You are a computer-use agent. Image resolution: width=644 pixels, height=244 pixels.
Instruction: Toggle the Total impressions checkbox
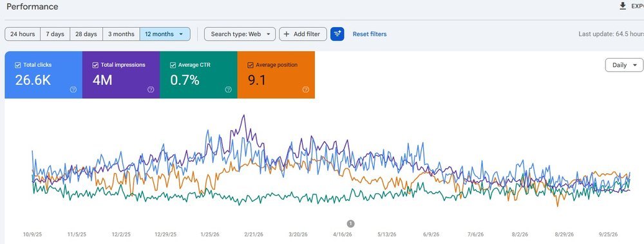[95, 65]
